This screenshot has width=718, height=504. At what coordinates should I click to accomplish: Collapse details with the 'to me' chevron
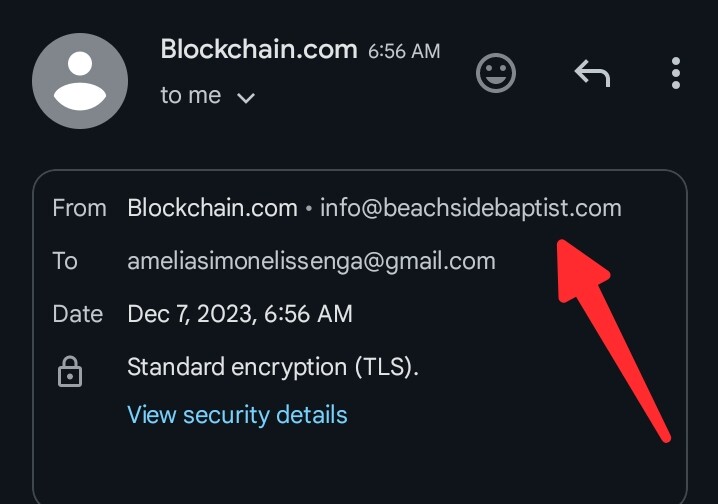[246, 98]
